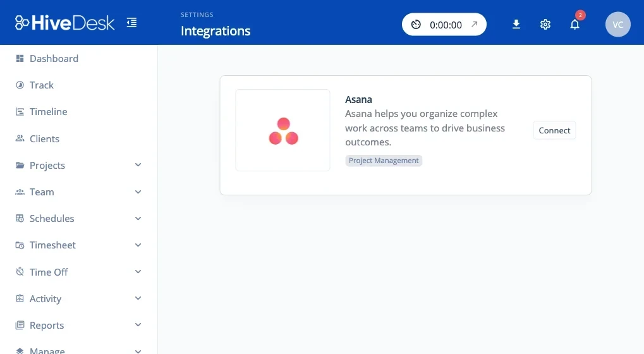Viewport: 644px width, 354px height.
Task: Click the Clients people icon
Action: tap(20, 138)
